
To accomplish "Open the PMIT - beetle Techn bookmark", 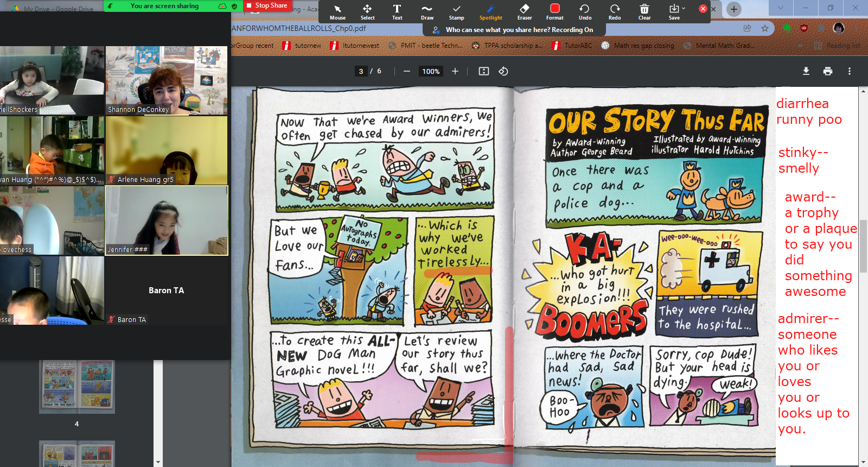I will click(x=426, y=46).
